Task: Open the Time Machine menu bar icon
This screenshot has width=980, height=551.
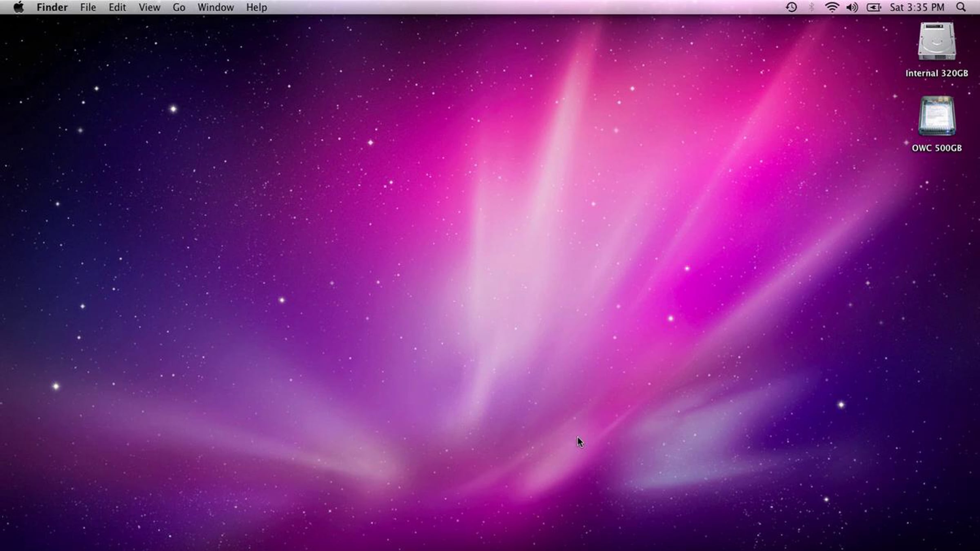Action: [x=791, y=7]
